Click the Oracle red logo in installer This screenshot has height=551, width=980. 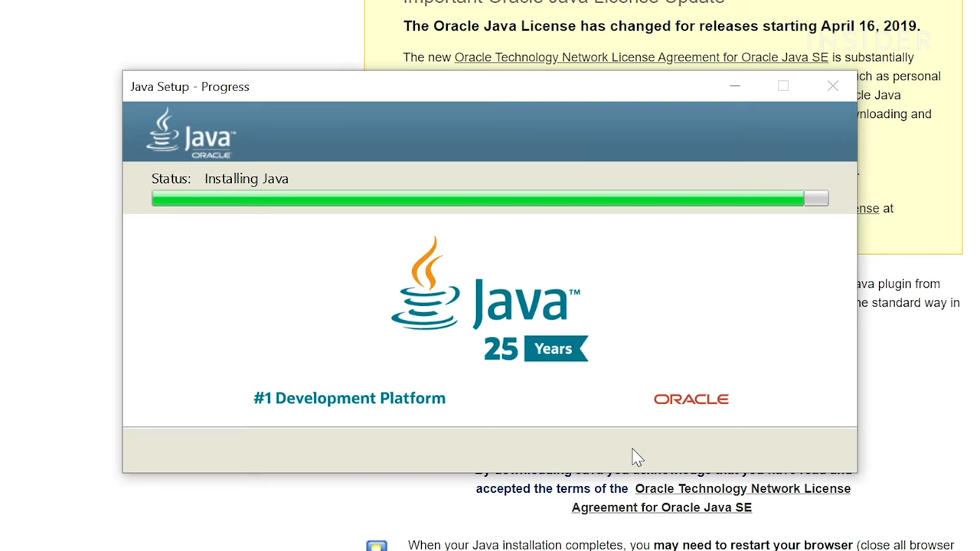tap(691, 399)
